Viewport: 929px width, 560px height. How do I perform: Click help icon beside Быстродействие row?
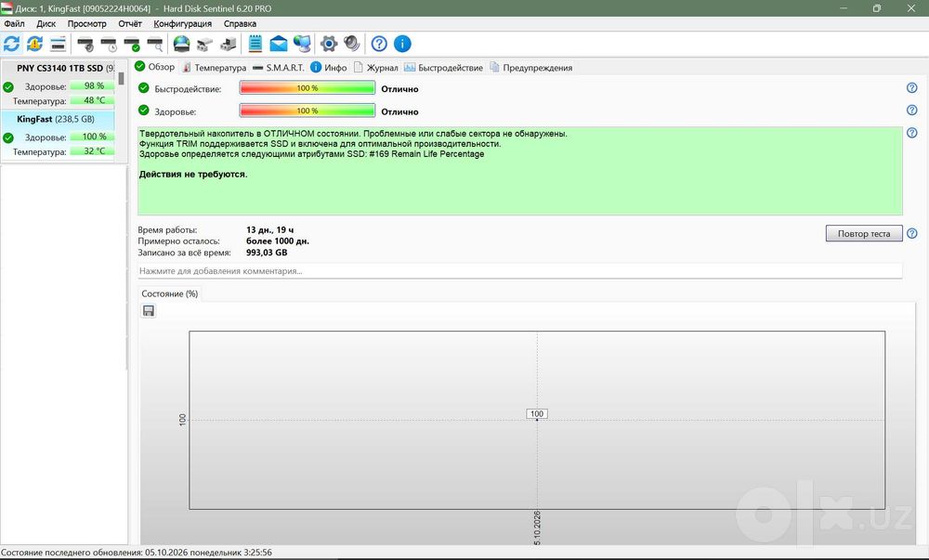912,87
